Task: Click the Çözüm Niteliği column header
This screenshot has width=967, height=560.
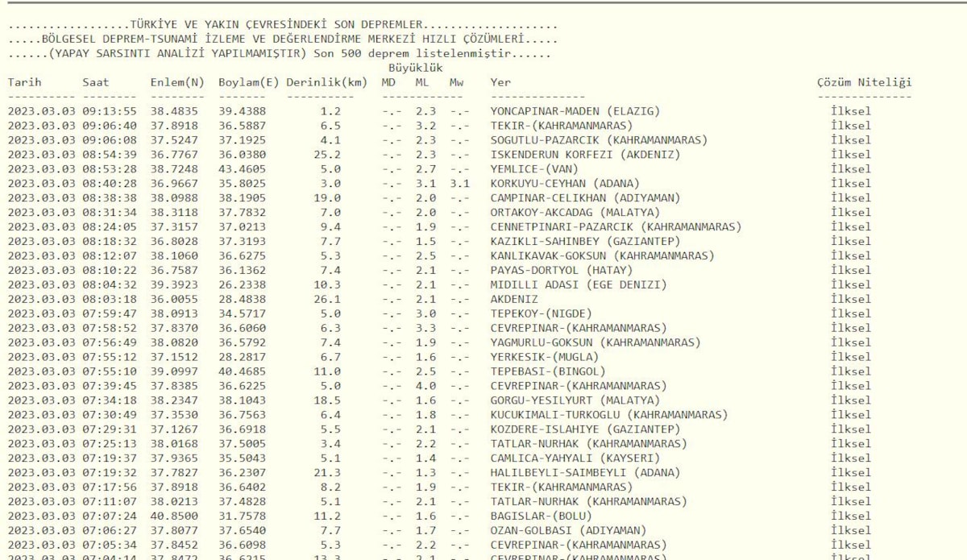Action: click(x=864, y=82)
